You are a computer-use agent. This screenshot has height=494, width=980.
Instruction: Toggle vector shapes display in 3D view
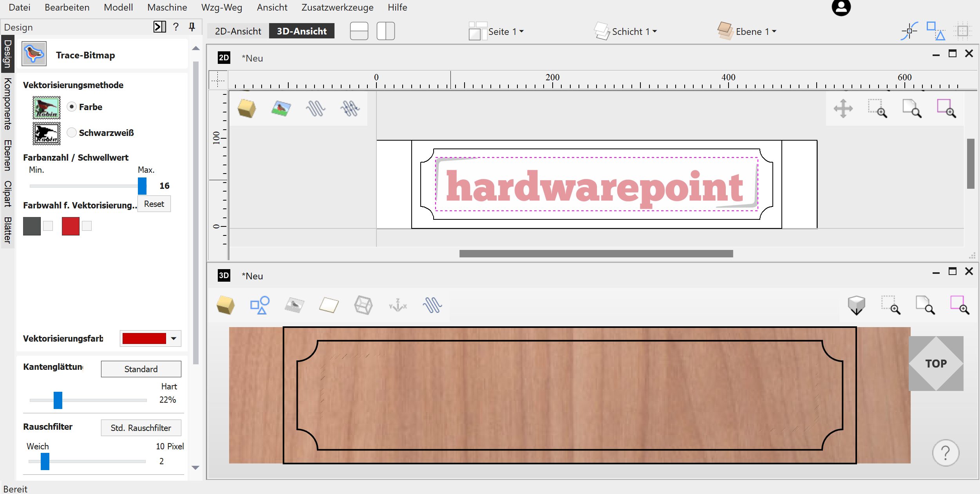click(x=260, y=305)
